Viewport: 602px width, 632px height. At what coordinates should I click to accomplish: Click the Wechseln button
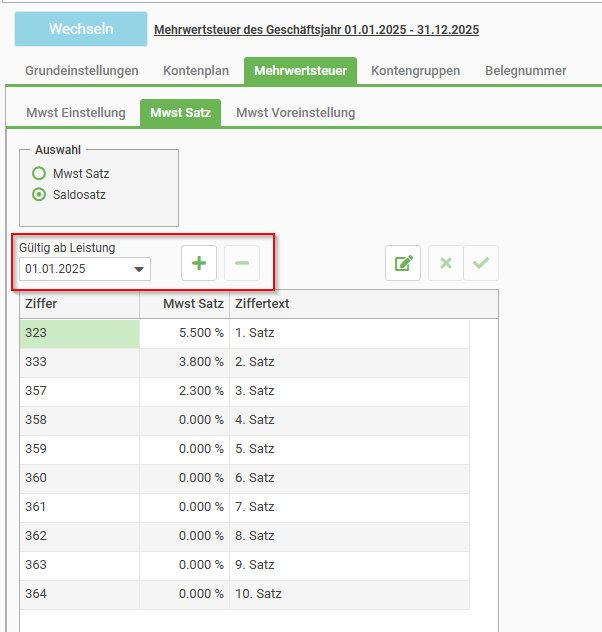click(x=80, y=29)
